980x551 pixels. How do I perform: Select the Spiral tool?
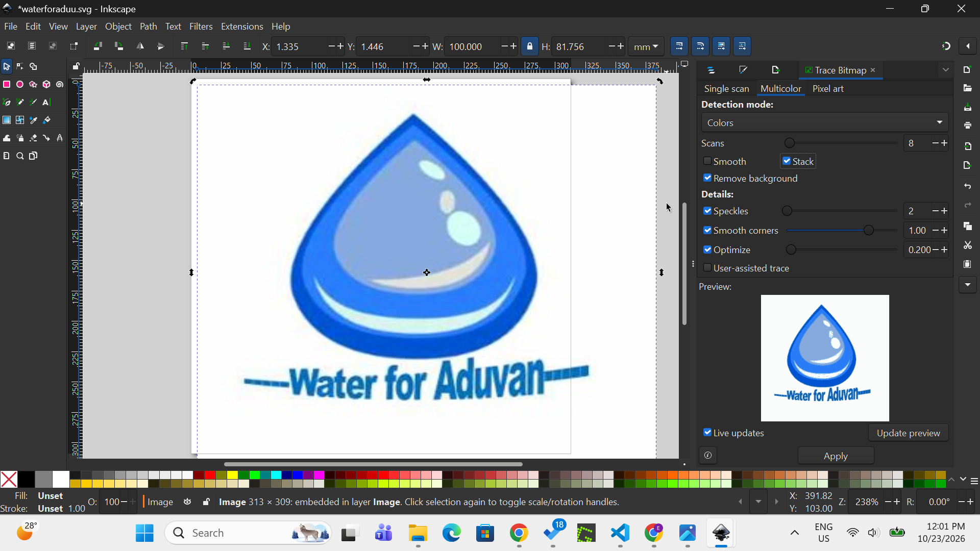click(x=60, y=85)
